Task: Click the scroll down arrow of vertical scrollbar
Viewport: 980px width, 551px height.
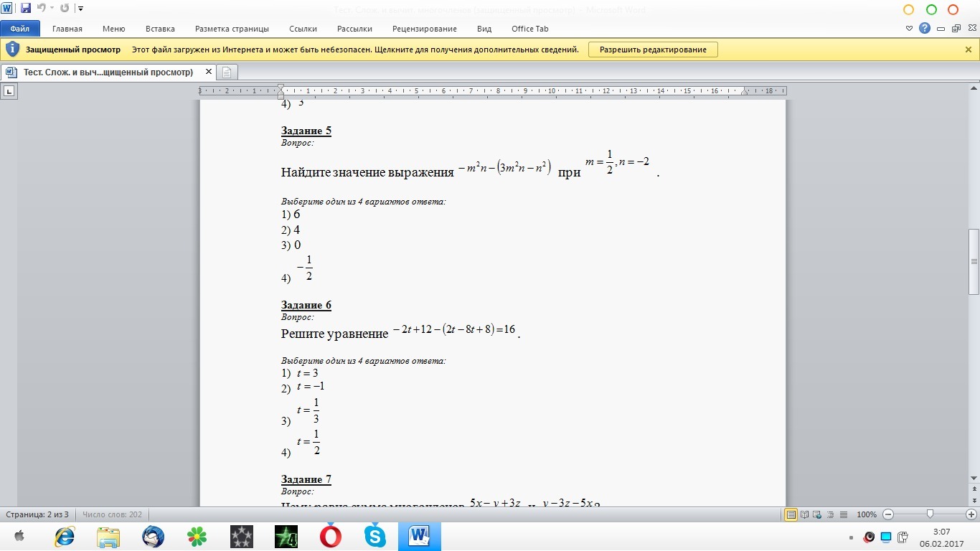Action: click(974, 477)
